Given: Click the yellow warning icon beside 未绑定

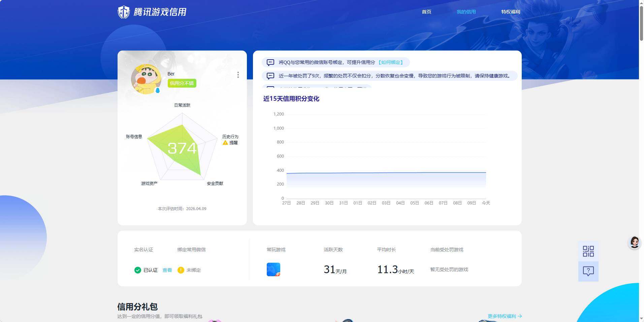Looking at the screenshot, I should (181, 270).
